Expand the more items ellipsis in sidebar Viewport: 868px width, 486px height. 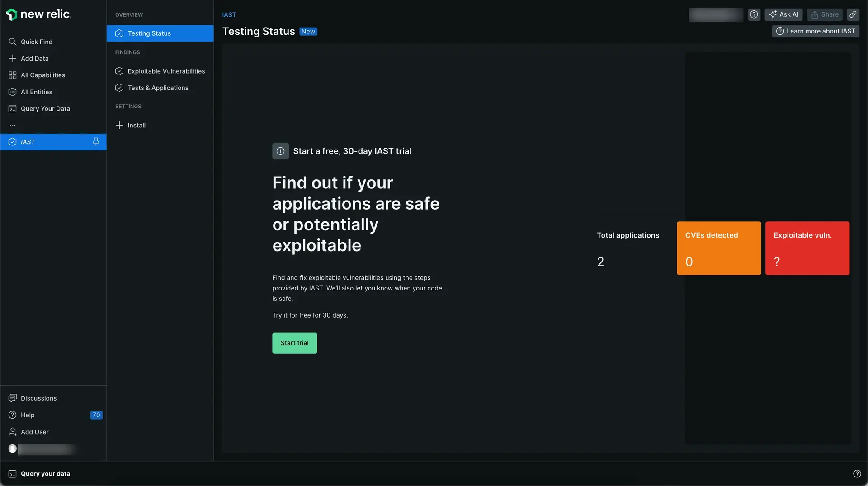point(13,125)
